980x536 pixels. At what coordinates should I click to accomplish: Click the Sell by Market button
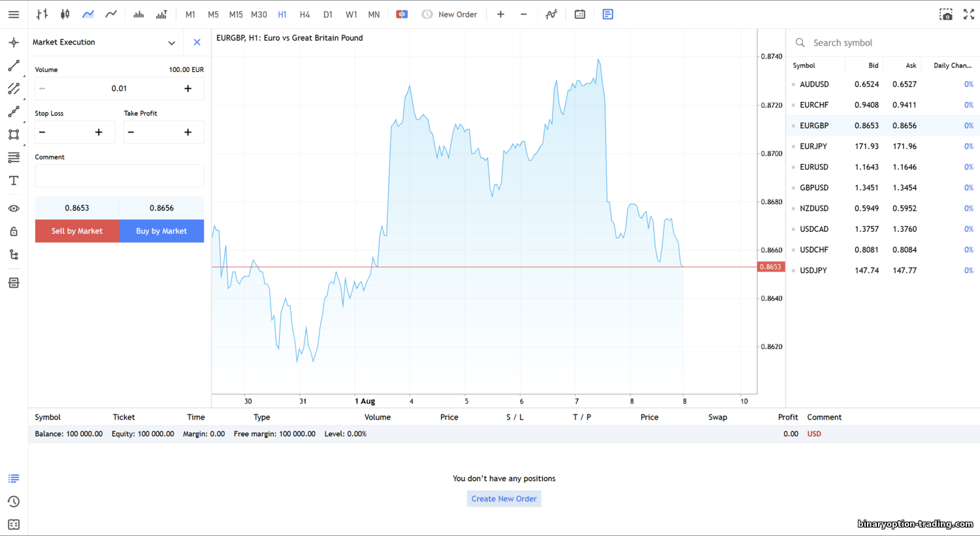pos(77,231)
